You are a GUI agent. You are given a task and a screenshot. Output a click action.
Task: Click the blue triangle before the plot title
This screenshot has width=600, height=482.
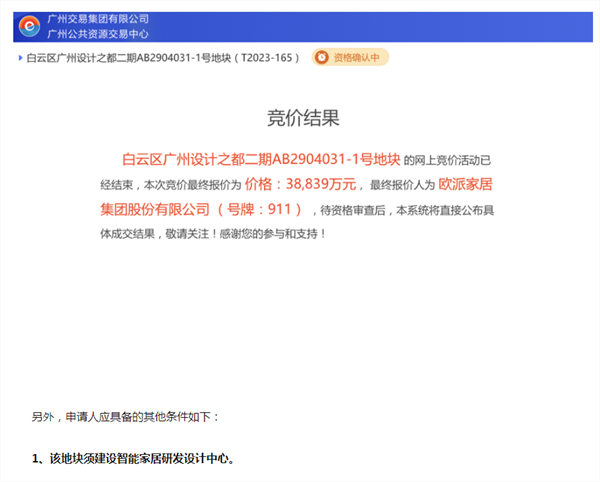point(21,58)
